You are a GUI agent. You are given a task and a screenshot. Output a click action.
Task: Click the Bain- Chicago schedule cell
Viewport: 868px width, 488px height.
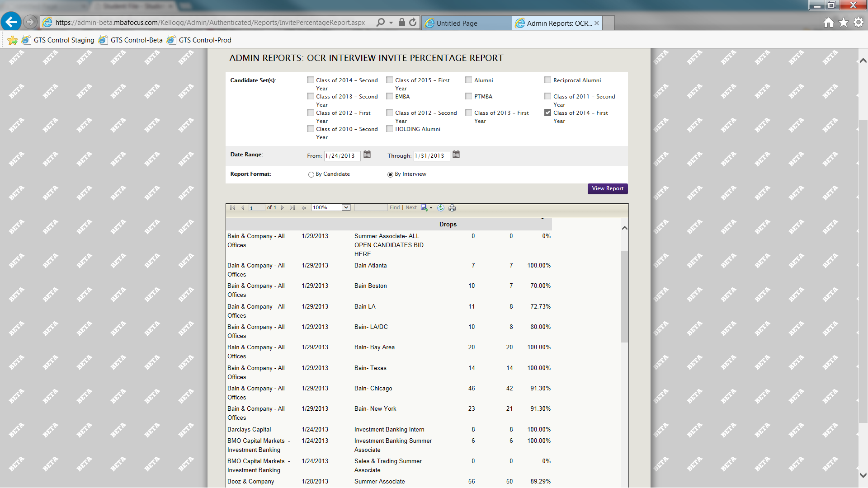click(373, 389)
